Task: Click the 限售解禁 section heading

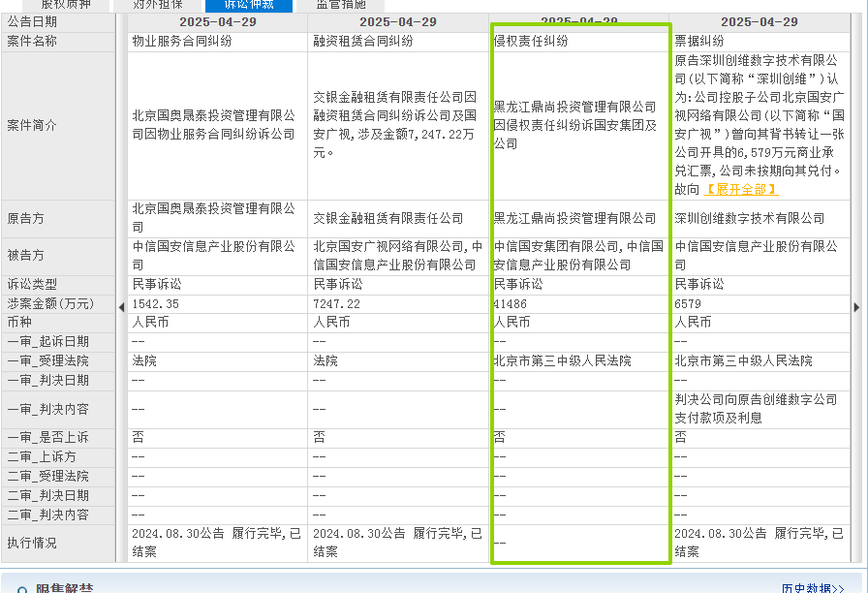Action: pyautogui.click(x=65, y=588)
